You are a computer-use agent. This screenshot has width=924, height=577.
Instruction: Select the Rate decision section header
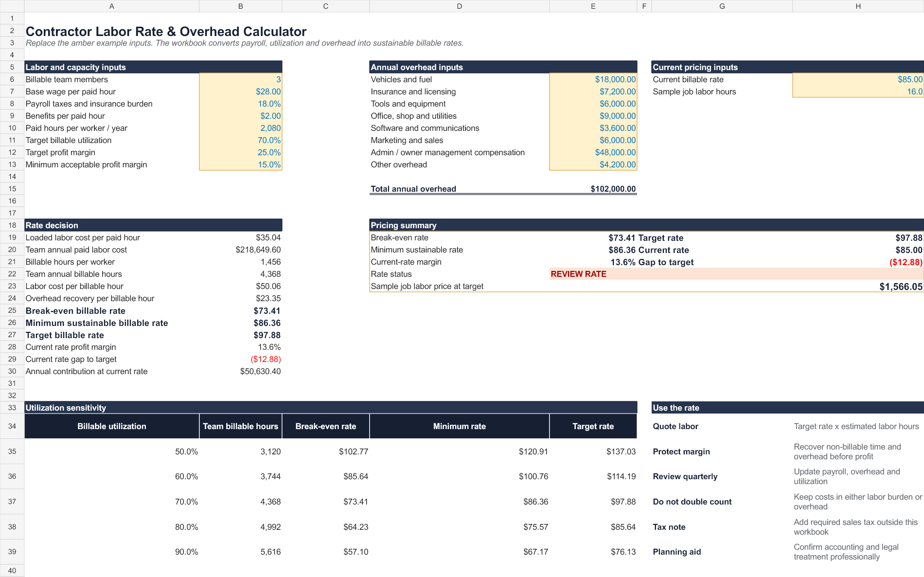153,225
